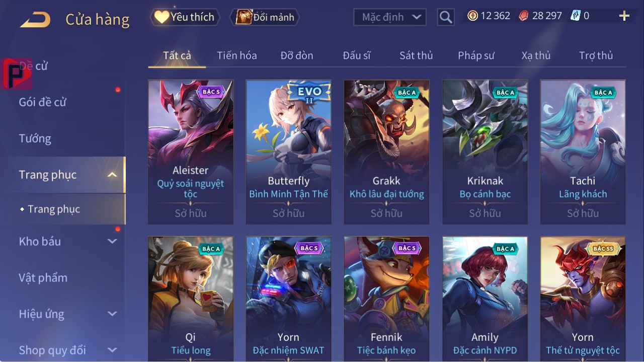Tap the back arrow icon
The height and width of the screenshot is (362, 644).
coord(35,20)
